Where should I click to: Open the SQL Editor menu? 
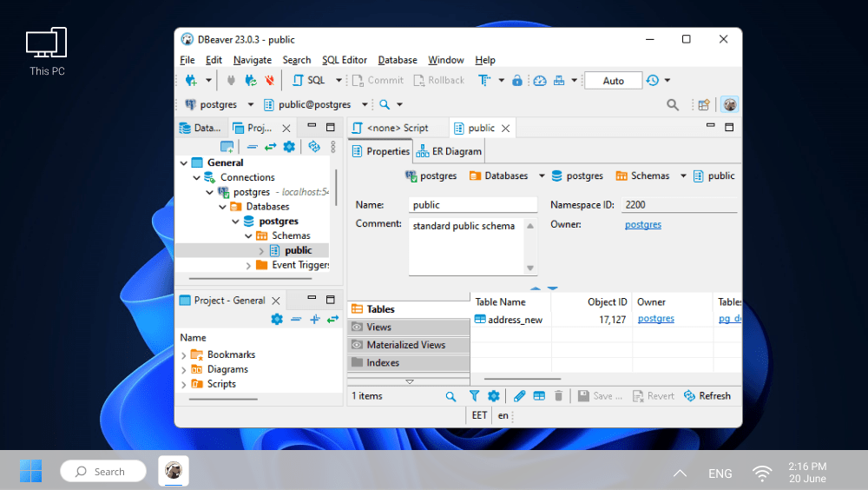pyautogui.click(x=345, y=60)
